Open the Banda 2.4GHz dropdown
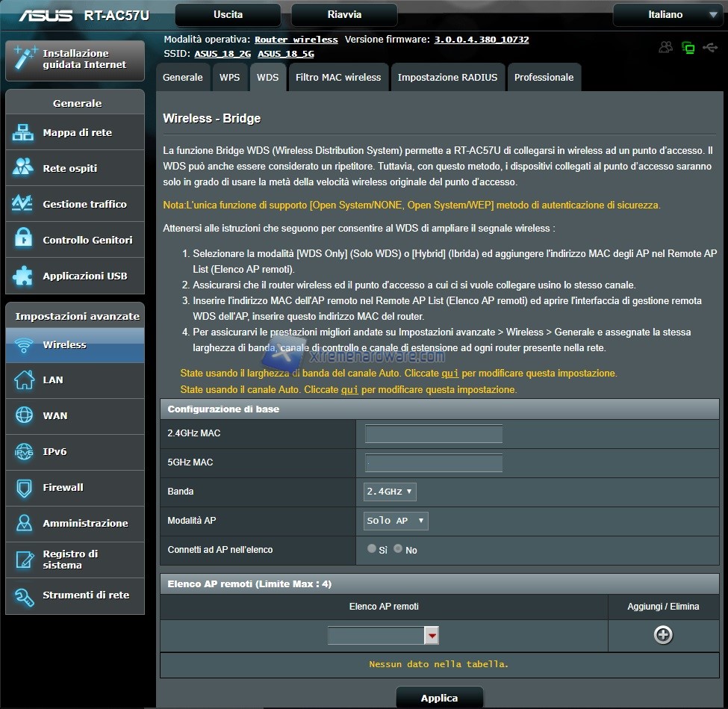The height and width of the screenshot is (709, 728). (x=389, y=492)
